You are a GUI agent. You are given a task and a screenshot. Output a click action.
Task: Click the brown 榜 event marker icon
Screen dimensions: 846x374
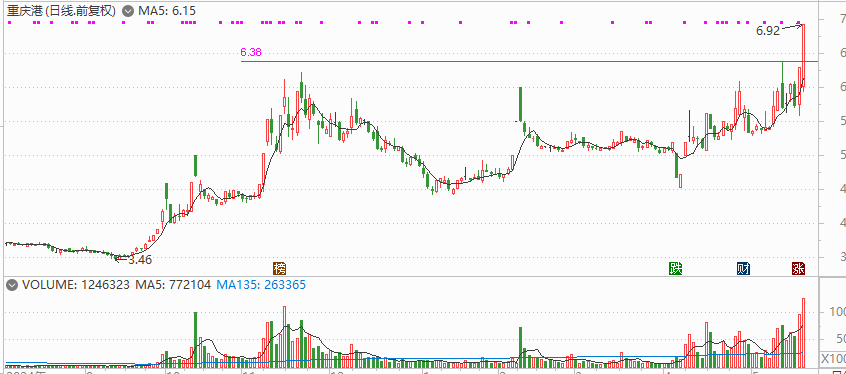point(279,268)
